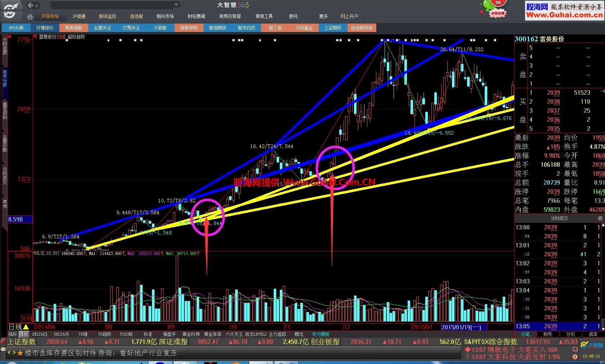Open the 板块监控 menu
The width and height of the screenshot is (605, 364).
(x=107, y=16)
